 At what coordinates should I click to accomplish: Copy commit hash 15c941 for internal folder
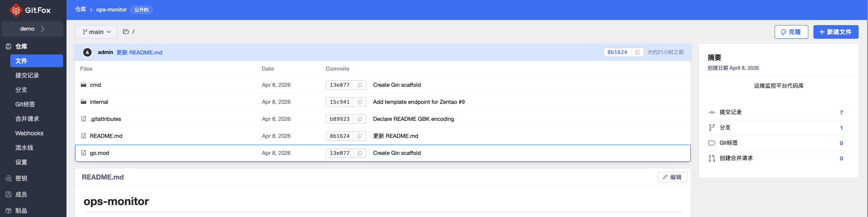359,102
